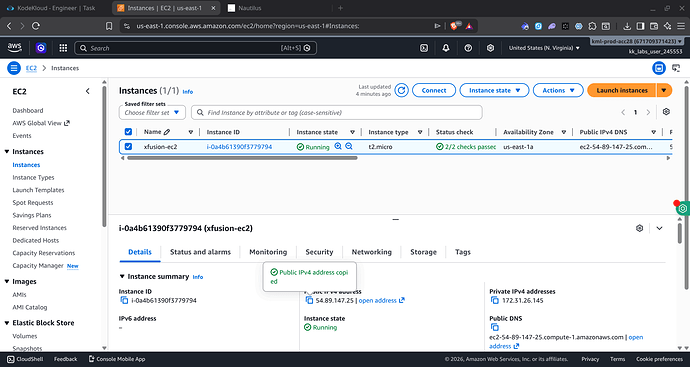Open the account menu kml-prod-acc28

[x=636, y=41]
